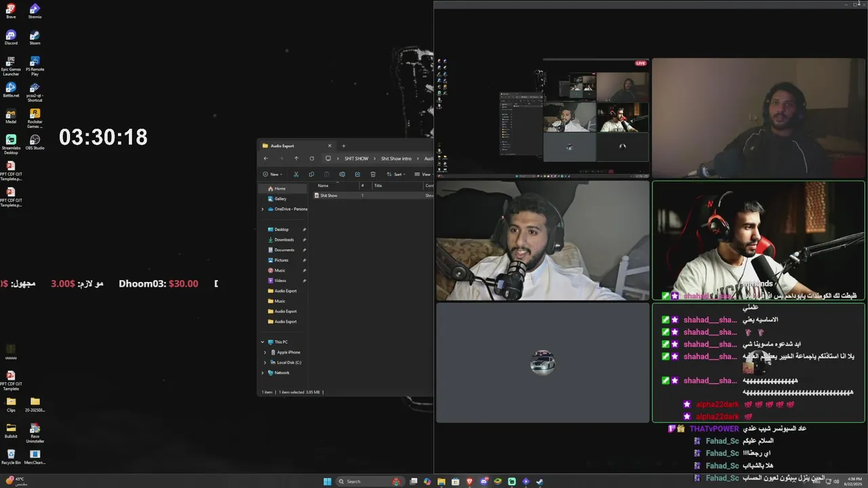This screenshot has width=868, height=488.
Task: Click the Copy icon in Explorer toolbar
Action: [x=311, y=174]
